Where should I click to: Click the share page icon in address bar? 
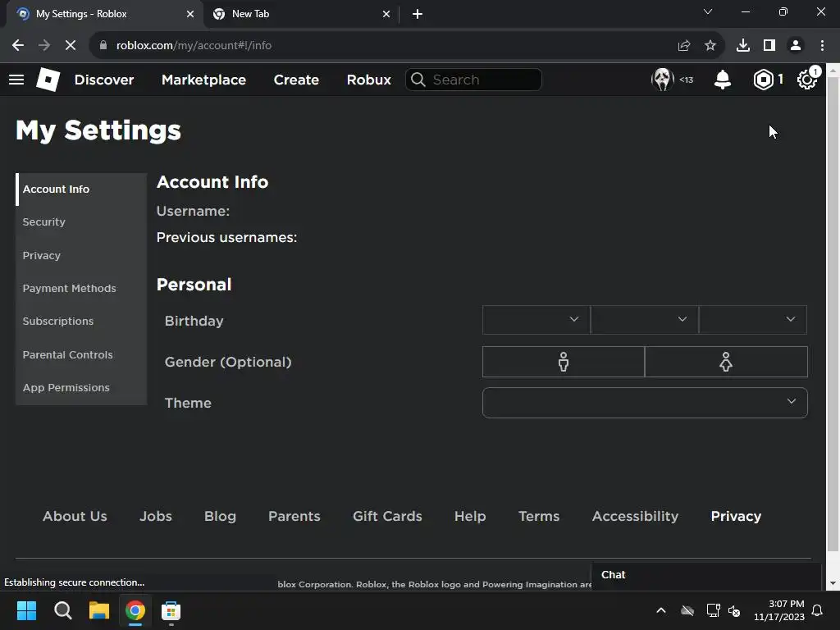coord(683,46)
